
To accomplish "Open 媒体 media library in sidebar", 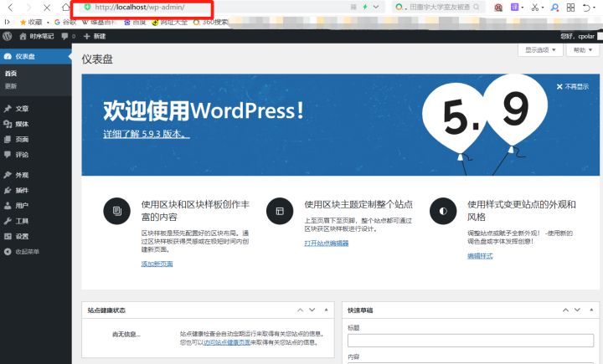I will pyautogui.click(x=35, y=124).
